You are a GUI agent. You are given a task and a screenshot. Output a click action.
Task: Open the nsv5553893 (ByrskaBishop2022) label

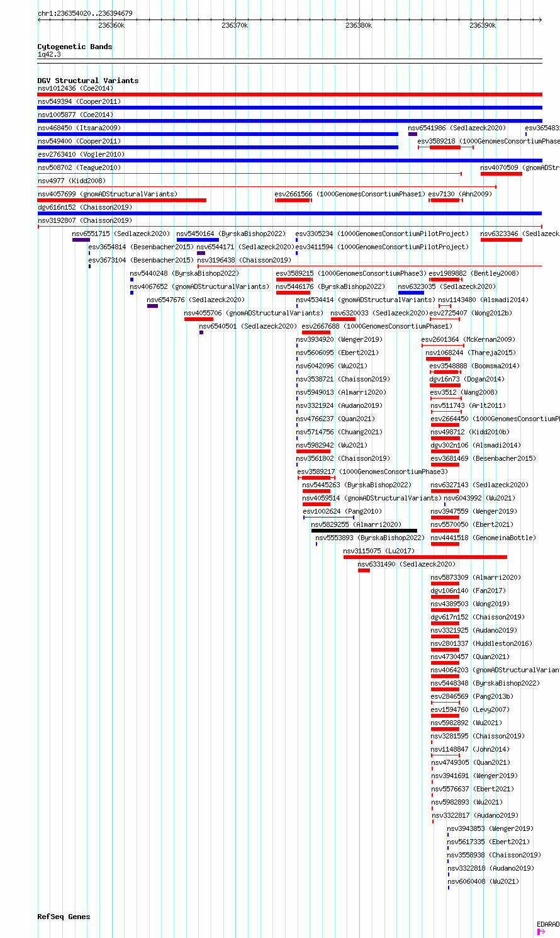coord(370,538)
